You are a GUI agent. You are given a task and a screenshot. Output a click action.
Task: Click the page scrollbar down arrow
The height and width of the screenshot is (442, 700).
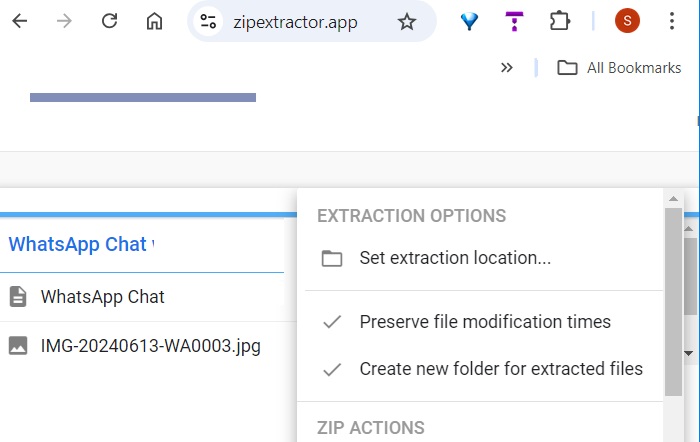click(688, 354)
